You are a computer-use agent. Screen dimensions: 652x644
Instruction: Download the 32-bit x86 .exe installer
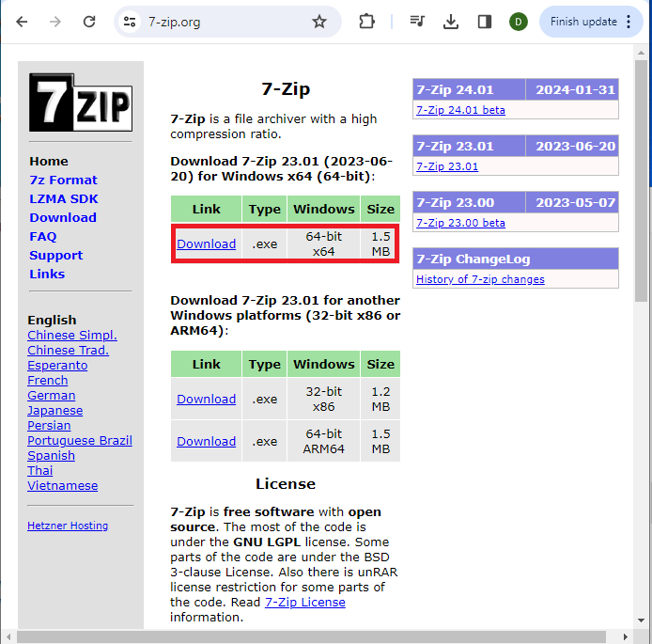(x=207, y=399)
